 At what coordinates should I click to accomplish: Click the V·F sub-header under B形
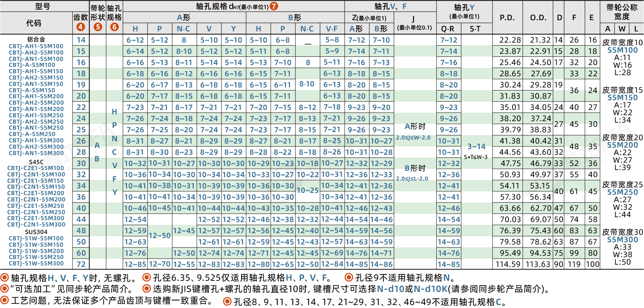332,29
